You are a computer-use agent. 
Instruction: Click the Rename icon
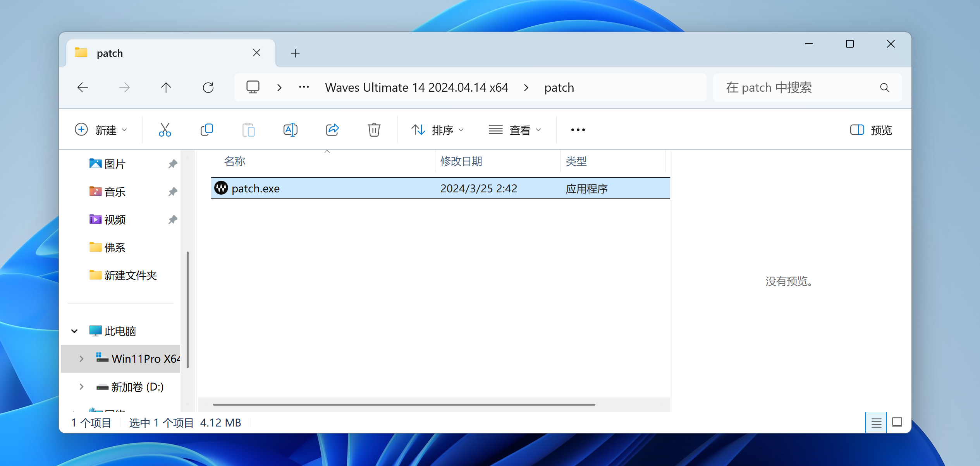[290, 130]
